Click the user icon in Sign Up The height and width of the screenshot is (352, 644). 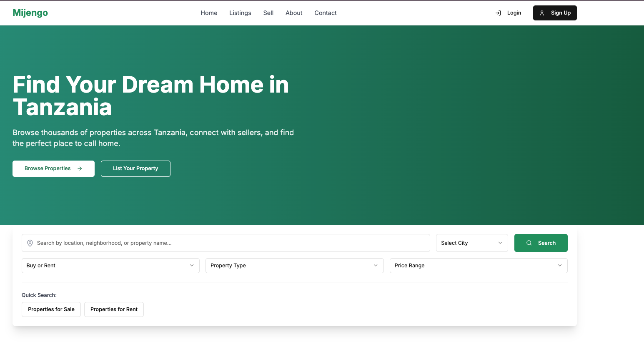click(x=542, y=13)
